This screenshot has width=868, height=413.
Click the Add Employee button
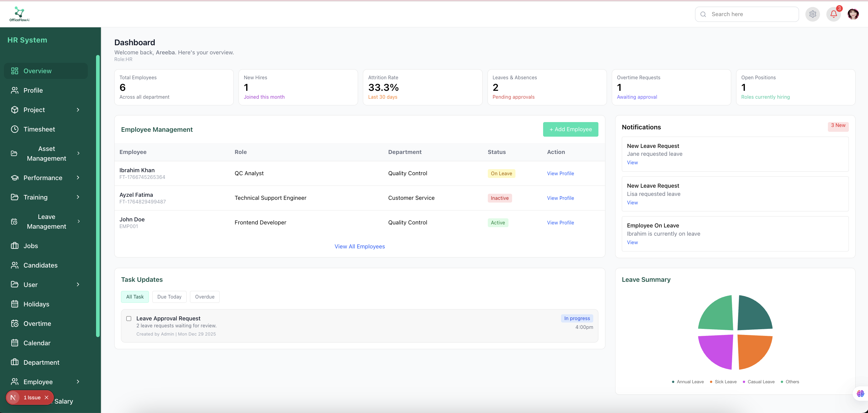click(x=570, y=129)
